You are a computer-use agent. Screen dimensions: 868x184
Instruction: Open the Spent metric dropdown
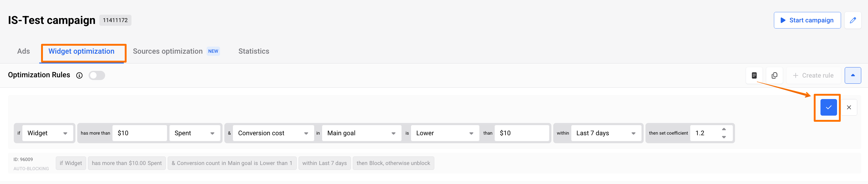coord(194,133)
